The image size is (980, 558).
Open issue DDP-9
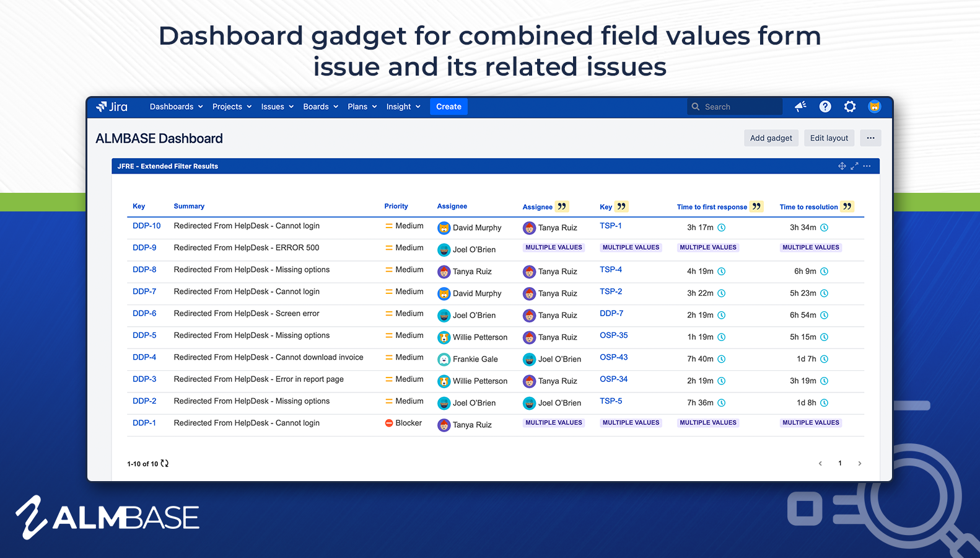144,247
